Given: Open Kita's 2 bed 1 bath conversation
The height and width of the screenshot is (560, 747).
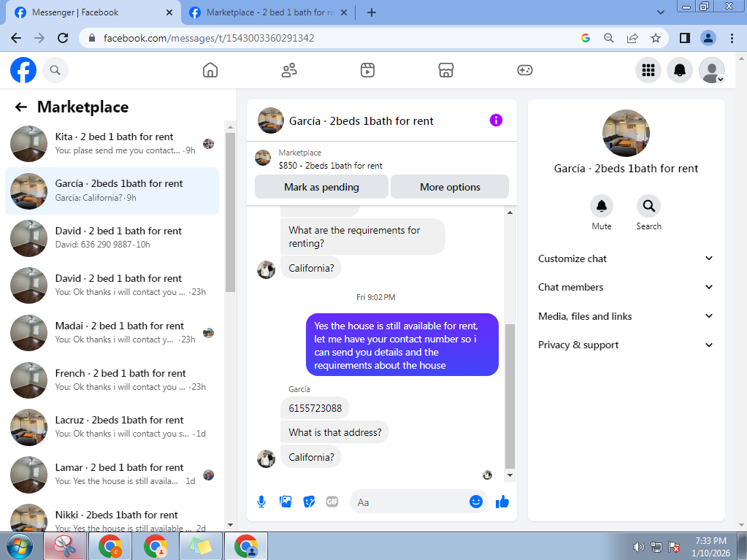Looking at the screenshot, I should [112, 143].
